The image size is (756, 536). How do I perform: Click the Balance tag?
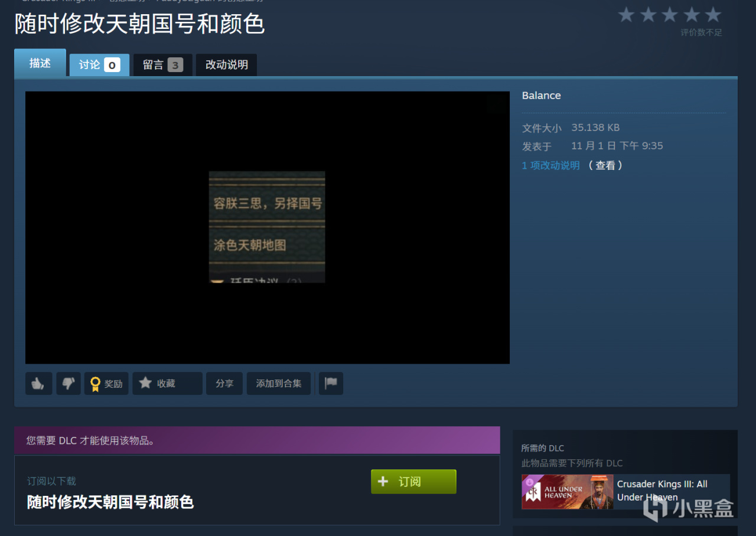coord(541,96)
